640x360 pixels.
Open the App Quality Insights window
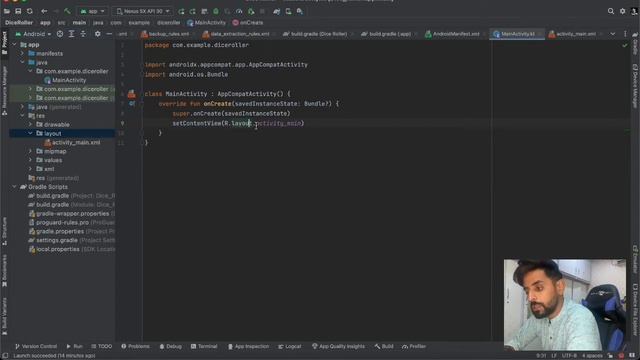tap(338, 347)
